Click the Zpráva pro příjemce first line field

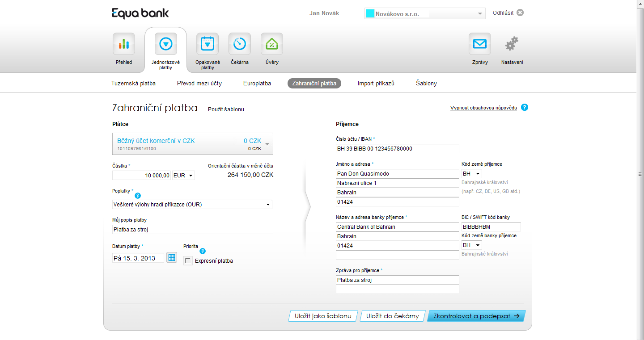pos(398,280)
